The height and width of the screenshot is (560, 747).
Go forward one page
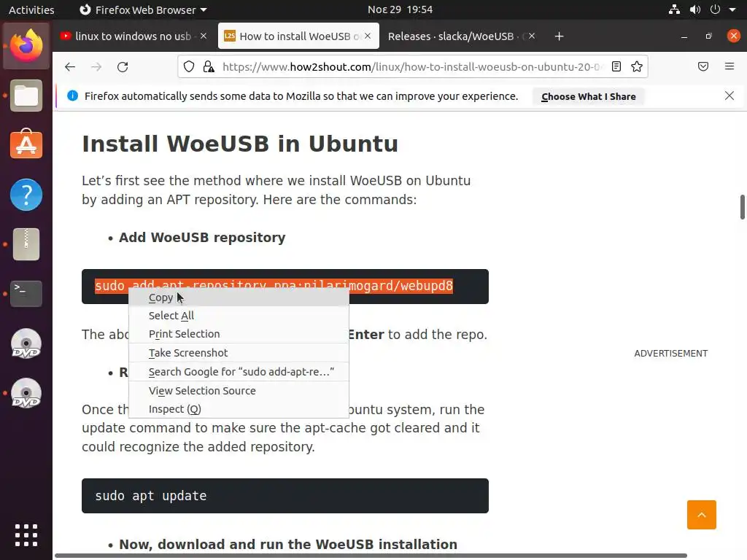click(96, 66)
